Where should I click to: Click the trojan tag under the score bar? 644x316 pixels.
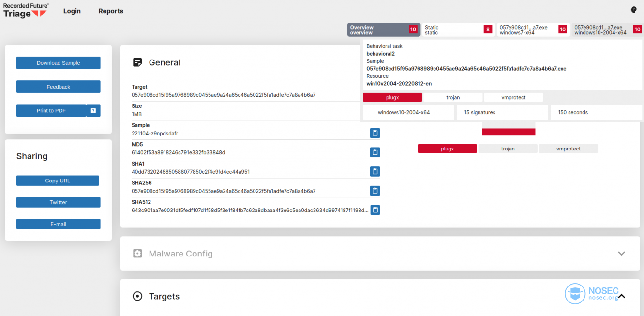click(508, 149)
